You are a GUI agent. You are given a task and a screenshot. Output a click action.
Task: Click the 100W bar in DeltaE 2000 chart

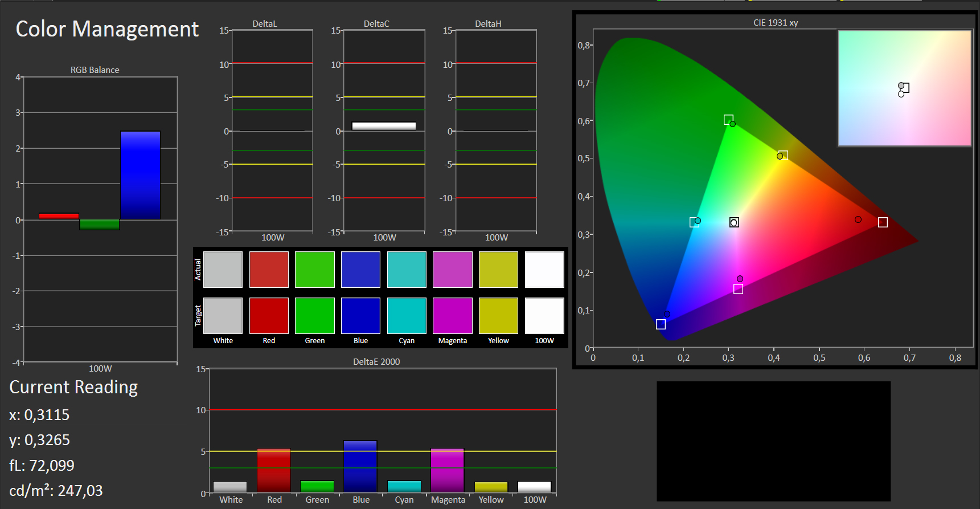(534, 487)
